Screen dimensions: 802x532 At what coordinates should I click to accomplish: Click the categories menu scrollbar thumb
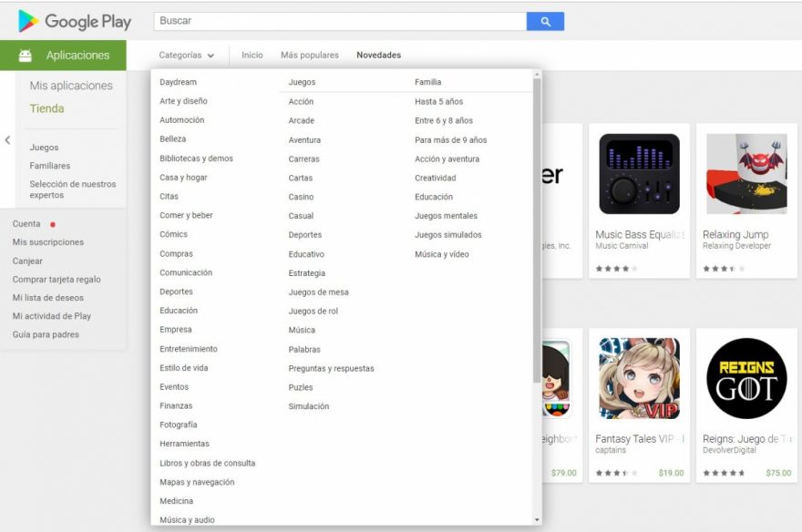[x=537, y=230]
